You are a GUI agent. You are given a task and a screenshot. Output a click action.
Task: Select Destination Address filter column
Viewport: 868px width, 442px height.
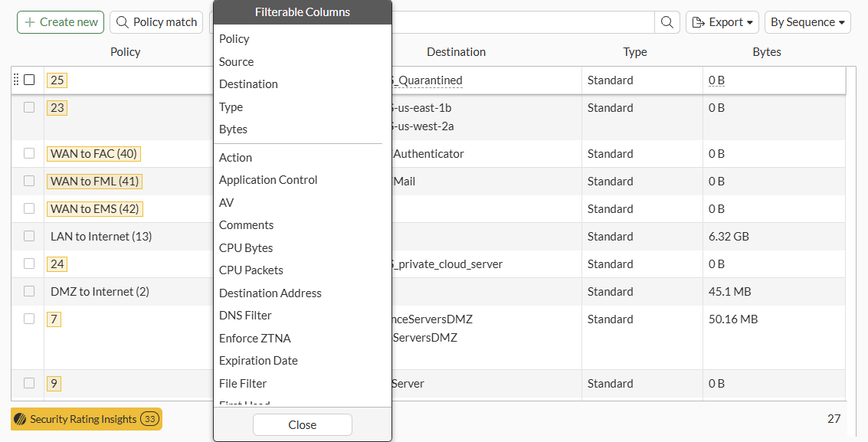pos(270,293)
